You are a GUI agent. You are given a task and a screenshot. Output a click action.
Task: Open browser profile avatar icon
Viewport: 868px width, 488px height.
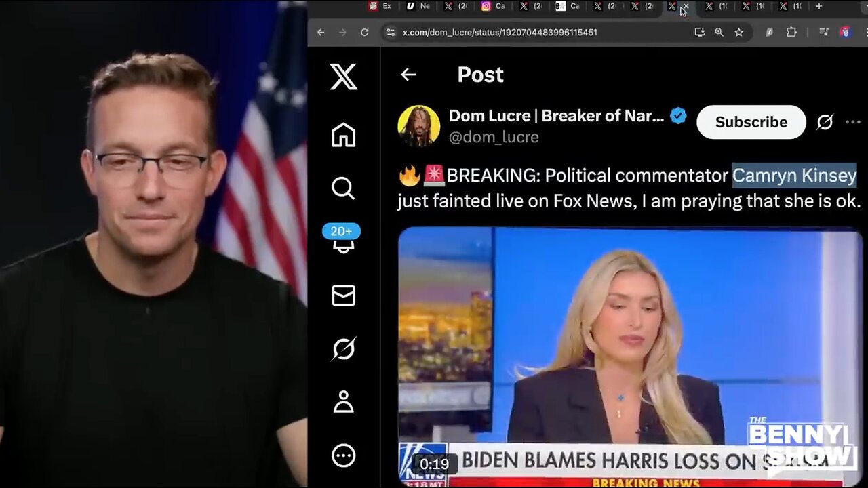click(x=845, y=32)
